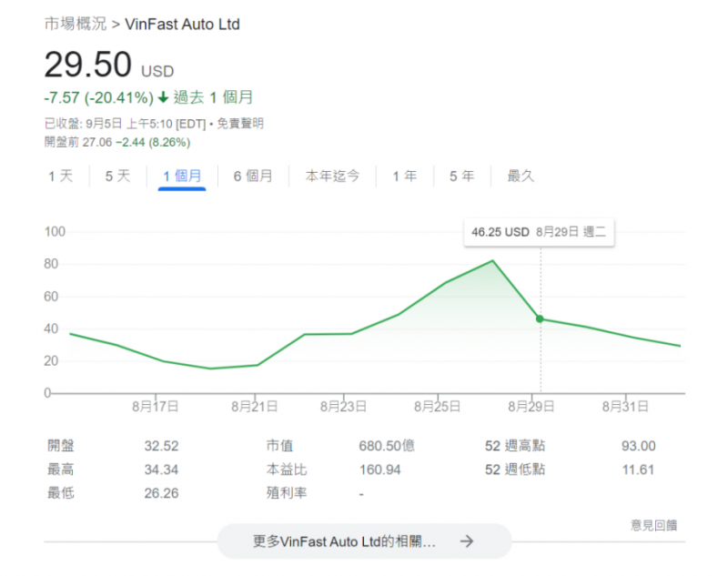Click the 市值 value 680.50億
This screenshot has height=576, width=728.
[x=387, y=446]
